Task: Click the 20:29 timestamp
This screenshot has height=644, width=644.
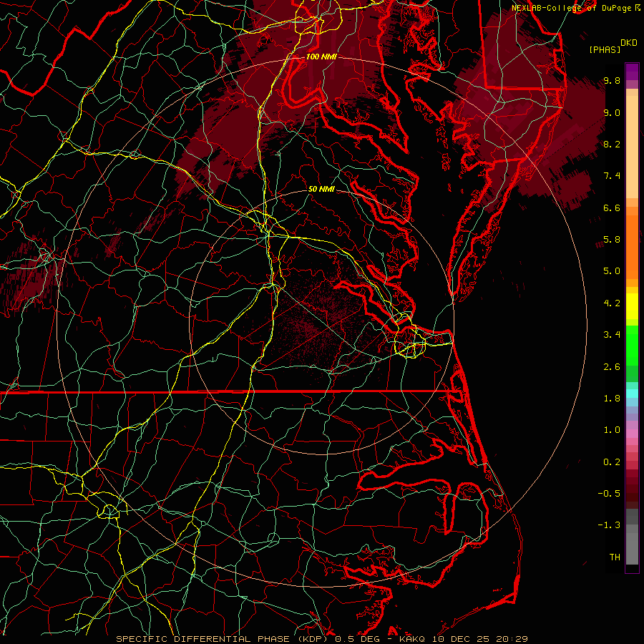Action: click(x=512, y=639)
